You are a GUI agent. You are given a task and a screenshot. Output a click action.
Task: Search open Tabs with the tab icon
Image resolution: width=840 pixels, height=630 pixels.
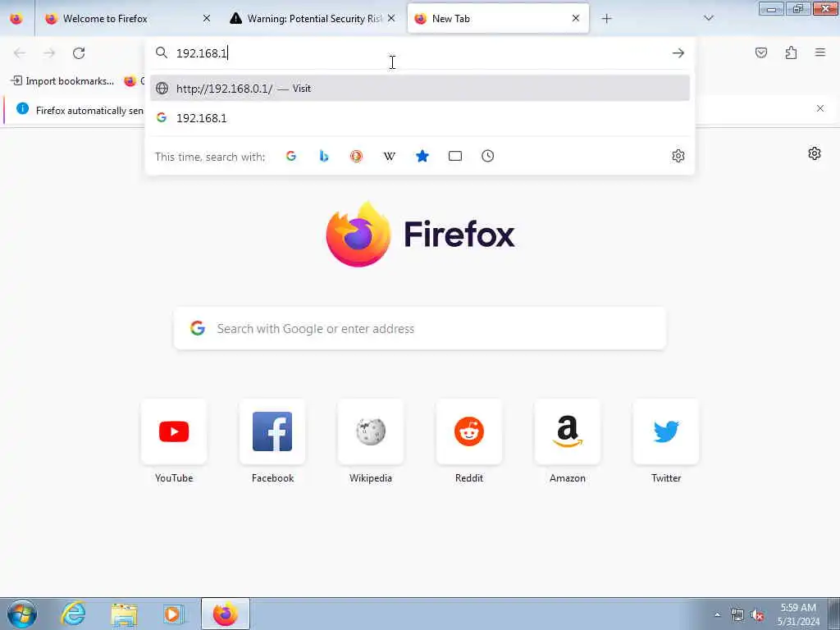click(454, 156)
